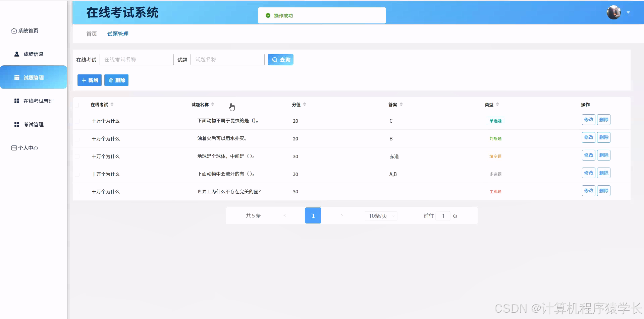Click 修改 on the 油着火后可以用水扑灭 row
The width and height of the screenshot is (644, 319).
588,137
